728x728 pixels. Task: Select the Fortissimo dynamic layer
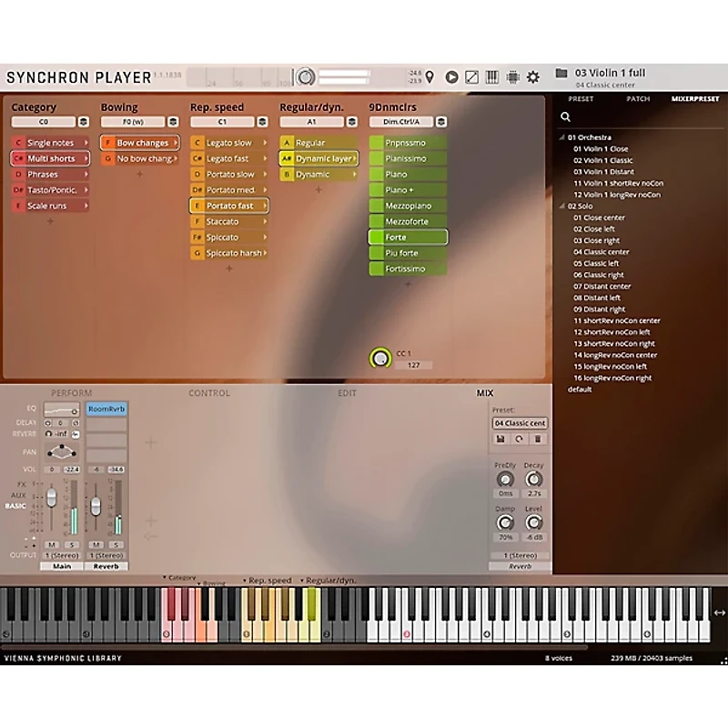408,268
